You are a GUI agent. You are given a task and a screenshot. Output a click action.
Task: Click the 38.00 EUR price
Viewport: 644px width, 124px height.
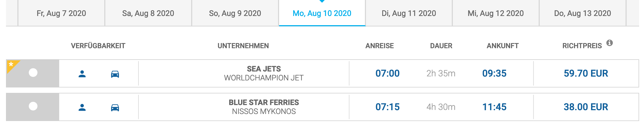[586, 107]
